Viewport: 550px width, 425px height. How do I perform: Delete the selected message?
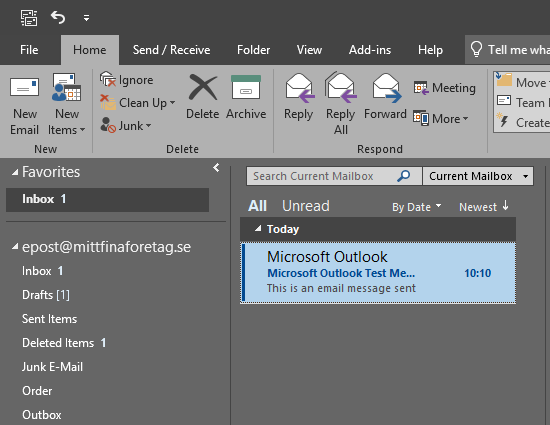203,97
